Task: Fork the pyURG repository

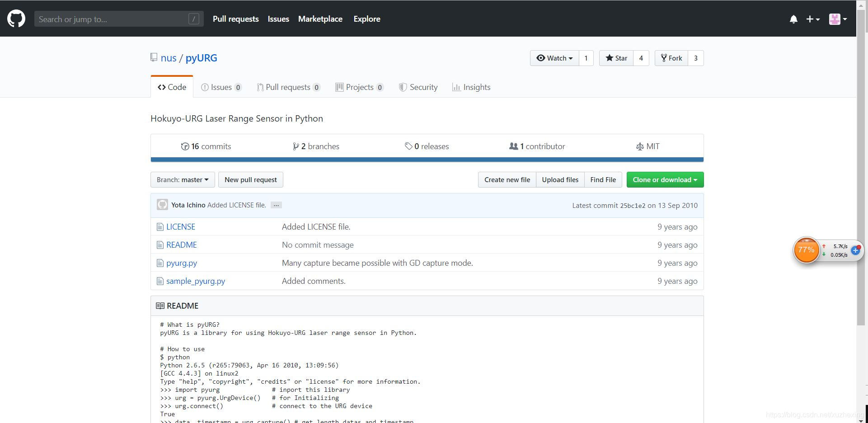Action: coord(671,58)
